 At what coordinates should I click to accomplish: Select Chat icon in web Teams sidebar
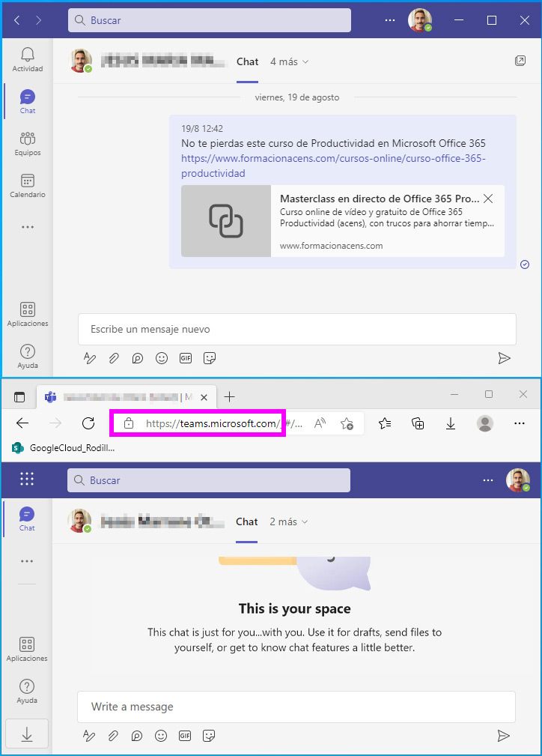27,519
